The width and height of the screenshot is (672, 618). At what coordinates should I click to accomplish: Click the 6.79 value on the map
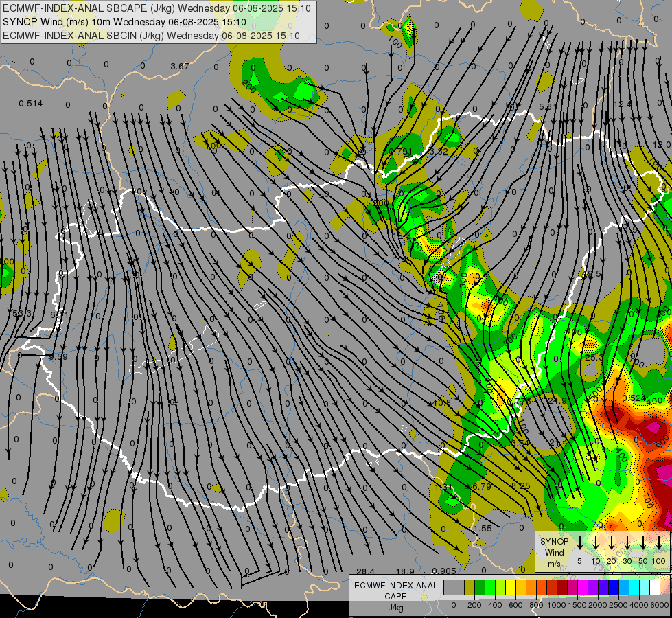point(481,486)
